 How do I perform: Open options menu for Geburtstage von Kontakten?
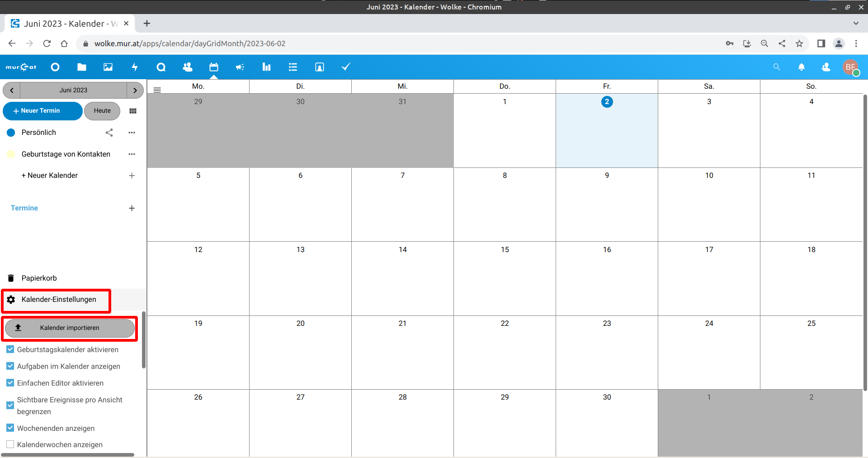(x=132, y=154)
